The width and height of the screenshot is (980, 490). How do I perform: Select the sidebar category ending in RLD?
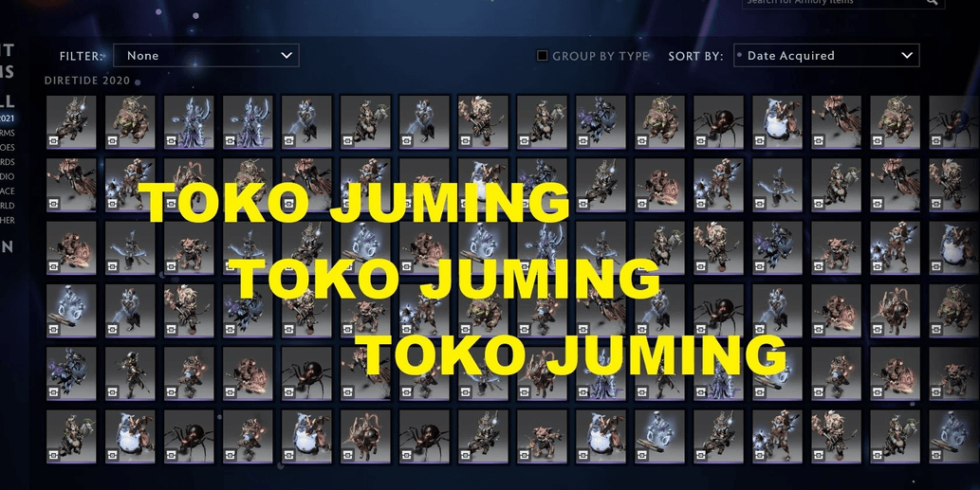click(8, 206)
